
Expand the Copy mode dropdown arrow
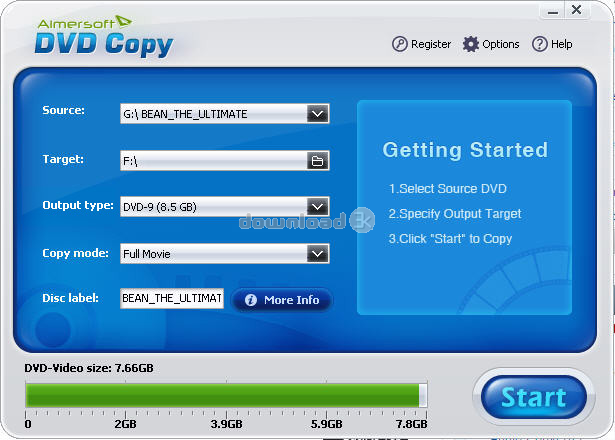coord(317,254)
